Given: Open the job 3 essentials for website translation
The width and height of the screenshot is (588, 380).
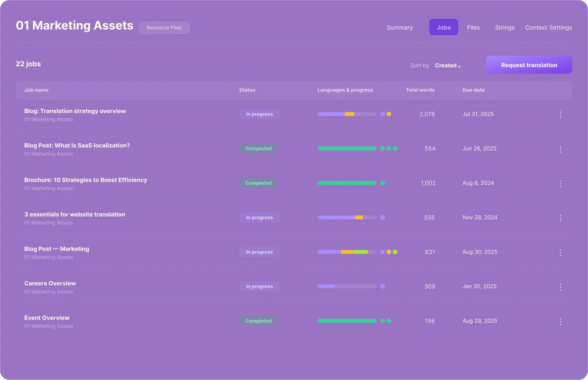Looking at the screenshot, I should (x=75, y=214).
